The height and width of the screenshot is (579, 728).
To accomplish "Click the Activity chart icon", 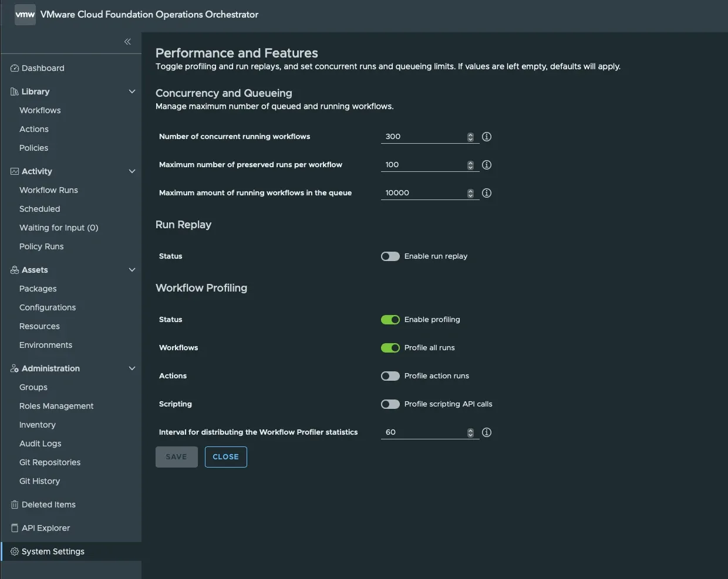I will 15,171.
